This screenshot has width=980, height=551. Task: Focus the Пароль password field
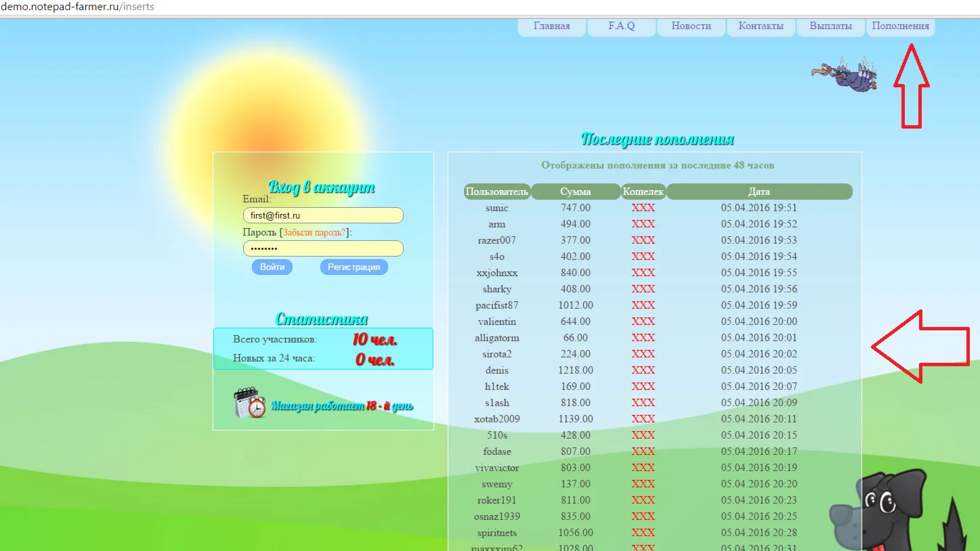[323, 248]
